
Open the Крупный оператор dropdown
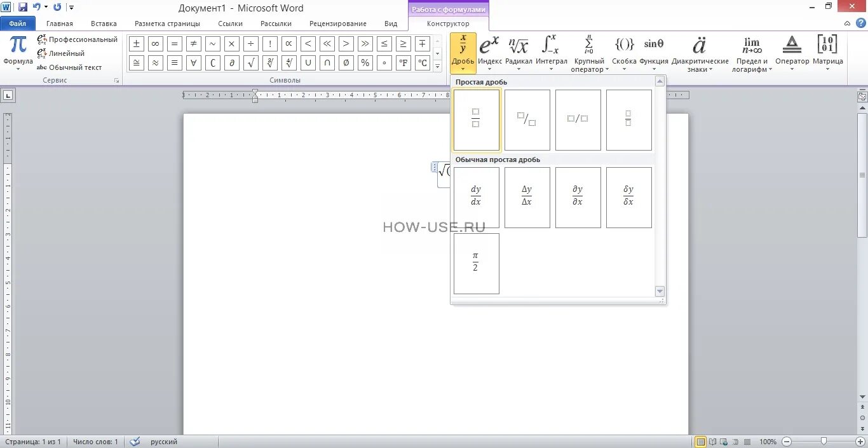(589, 53)
